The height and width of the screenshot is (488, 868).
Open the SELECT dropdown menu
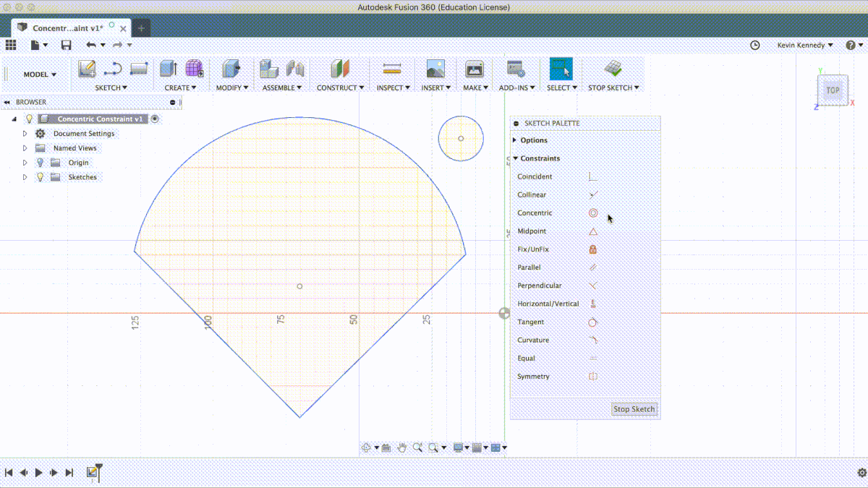(561, 87)
